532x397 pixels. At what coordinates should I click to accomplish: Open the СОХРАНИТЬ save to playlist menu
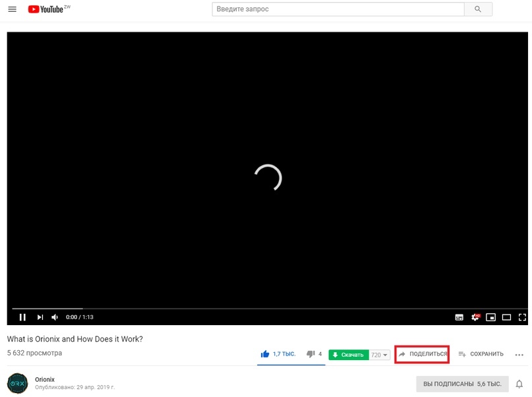[481, 354]
